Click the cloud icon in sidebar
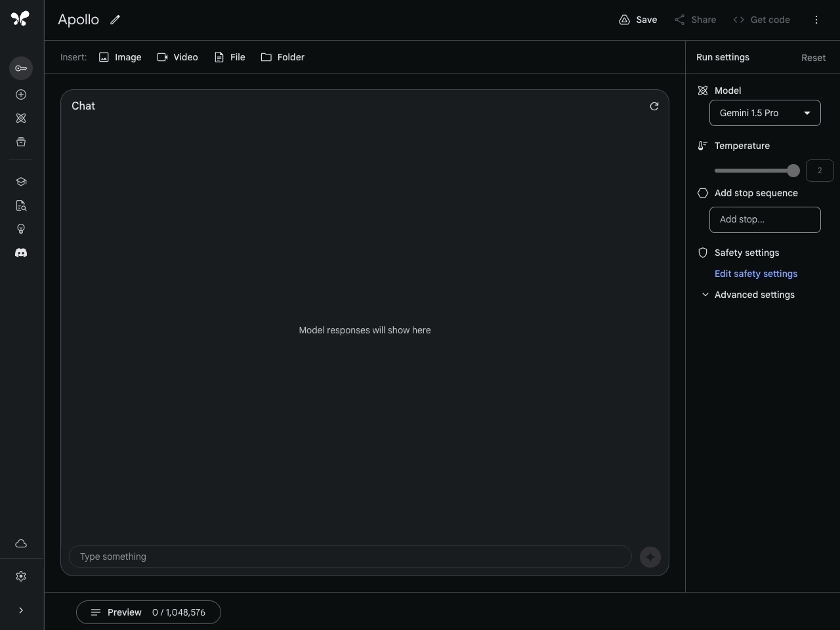 (21, 543)
